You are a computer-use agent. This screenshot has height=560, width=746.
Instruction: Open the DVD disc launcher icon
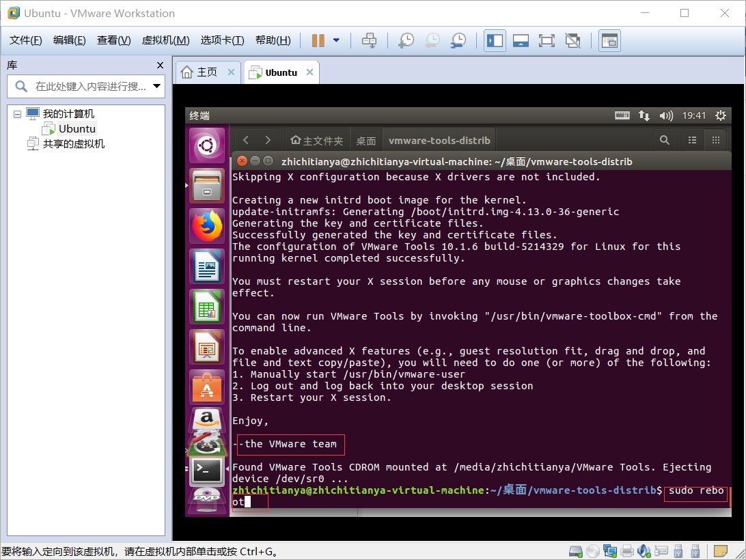coord(207,501)
